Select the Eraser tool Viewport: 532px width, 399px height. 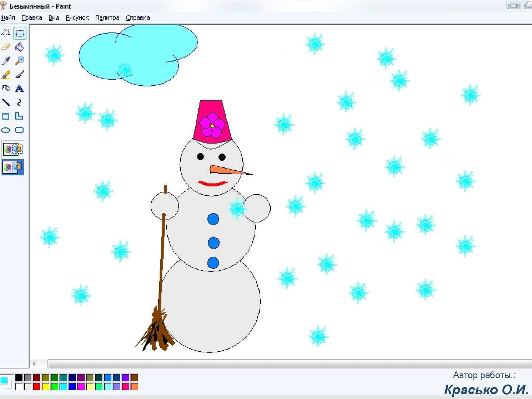coord(6,47)
